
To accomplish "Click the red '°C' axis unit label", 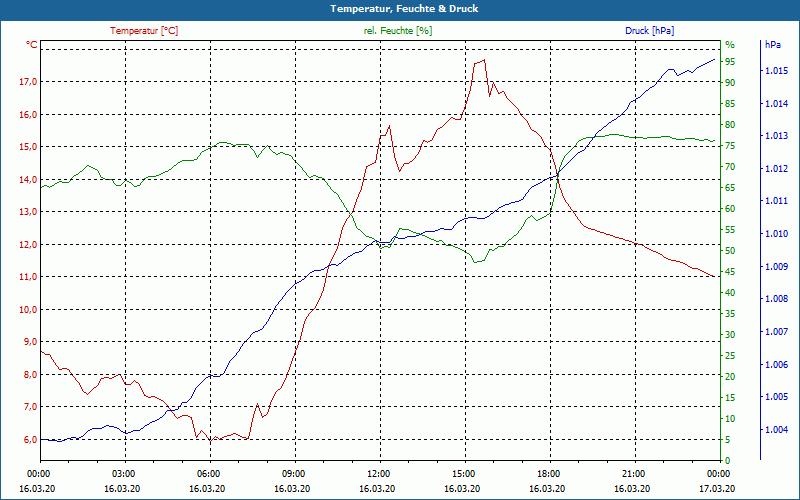I will 32,45.
